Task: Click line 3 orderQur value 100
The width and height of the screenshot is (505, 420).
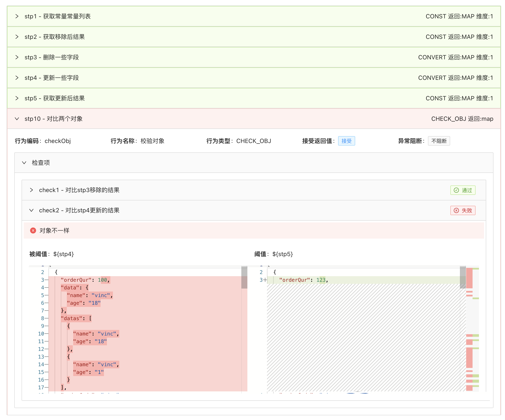Action: 102,280
